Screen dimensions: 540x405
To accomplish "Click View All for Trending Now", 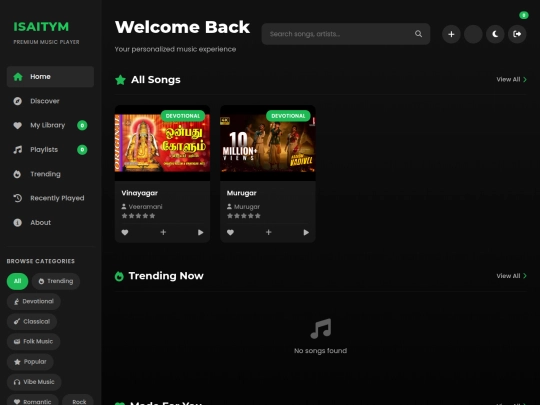I will click(x=511, y=276).
